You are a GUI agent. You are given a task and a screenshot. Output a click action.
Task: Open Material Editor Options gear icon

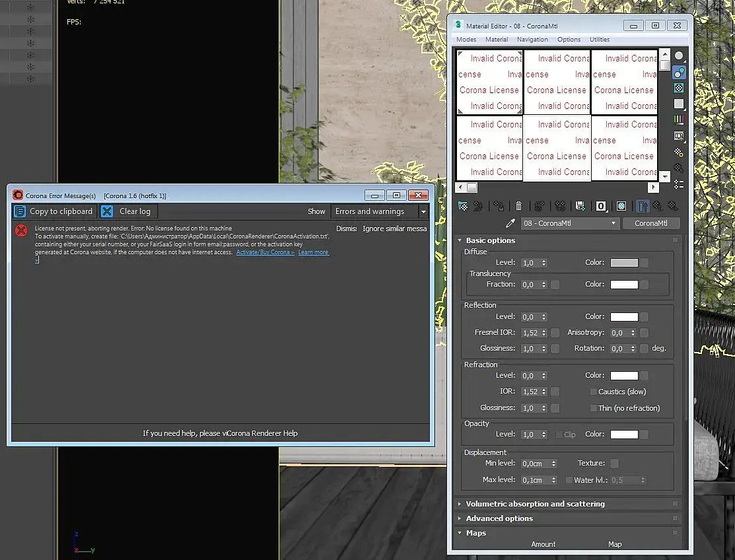(679, 153)
